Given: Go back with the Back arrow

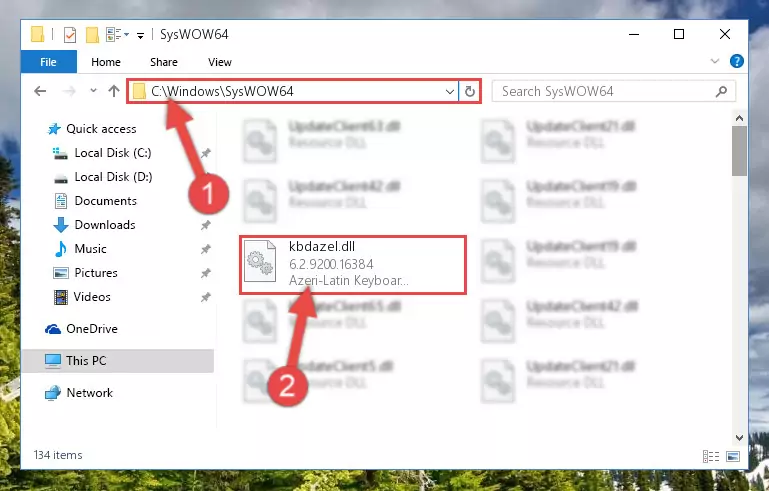Looking at the screenshot, I should pyautogui.click(x=40, y=91).
